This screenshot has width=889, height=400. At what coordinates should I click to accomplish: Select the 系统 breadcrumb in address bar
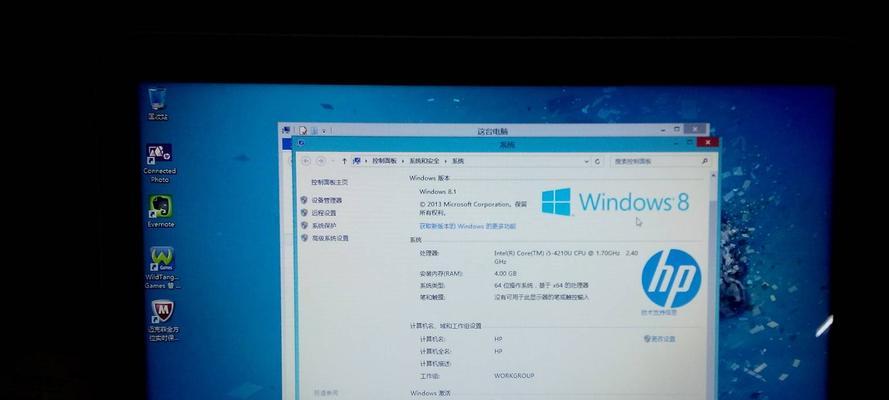pos(458,161)
